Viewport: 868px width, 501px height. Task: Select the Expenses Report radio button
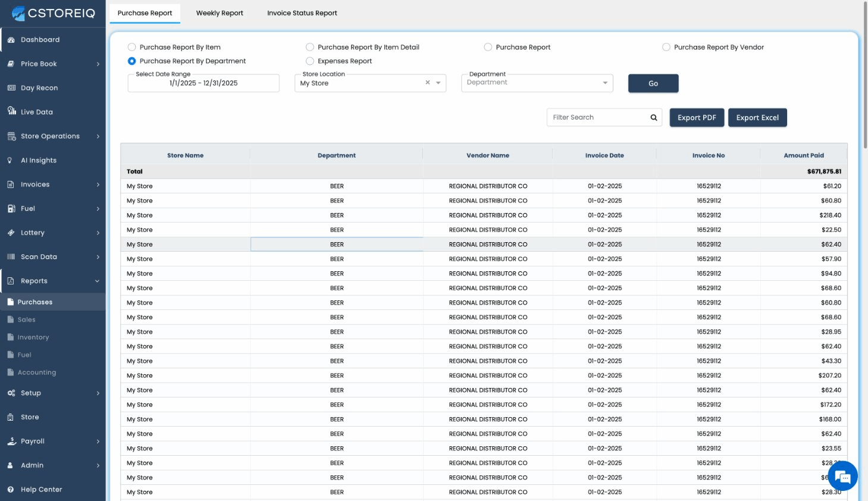(x=310, y=61)
